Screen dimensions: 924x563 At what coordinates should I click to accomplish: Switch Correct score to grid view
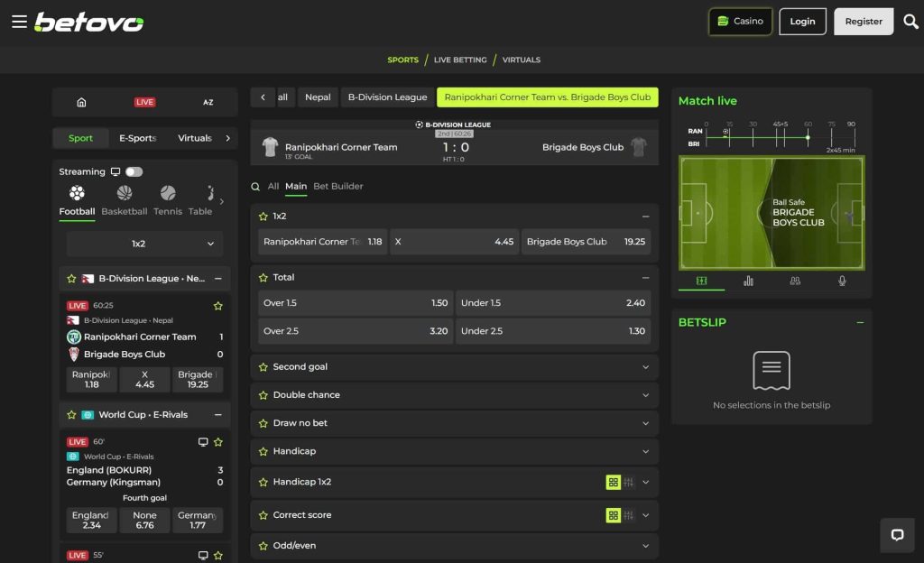click(613, 515)
